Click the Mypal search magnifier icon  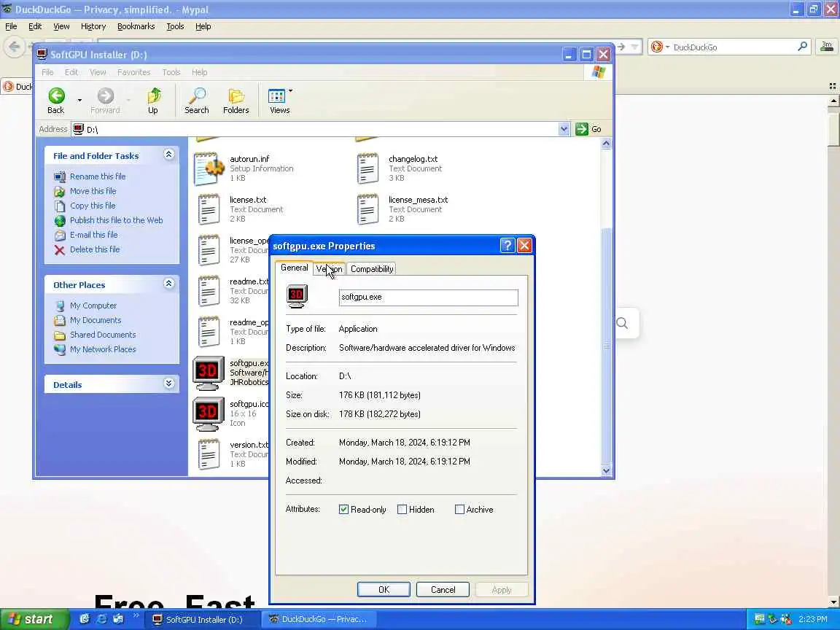[x=802, y=47]
